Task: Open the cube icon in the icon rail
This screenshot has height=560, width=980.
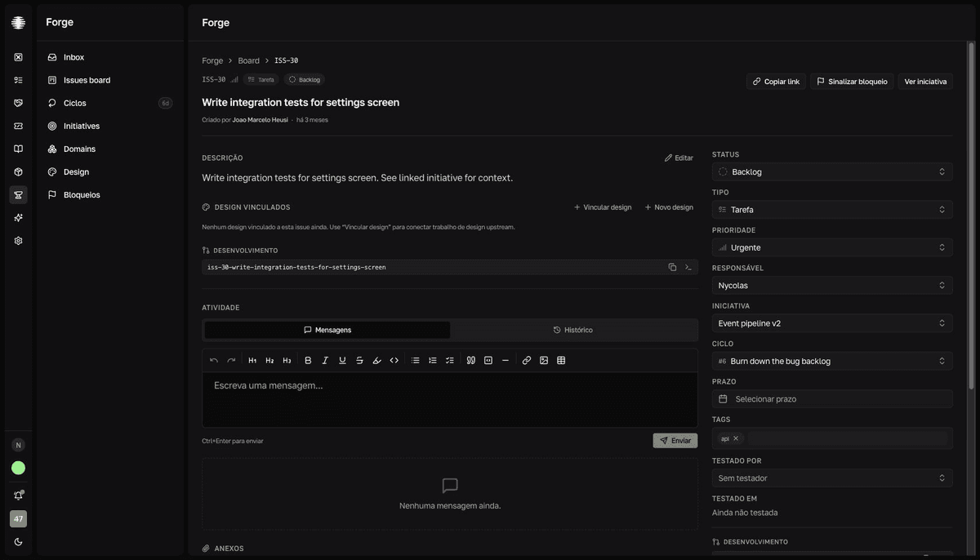Action: (x=18, y=171)
